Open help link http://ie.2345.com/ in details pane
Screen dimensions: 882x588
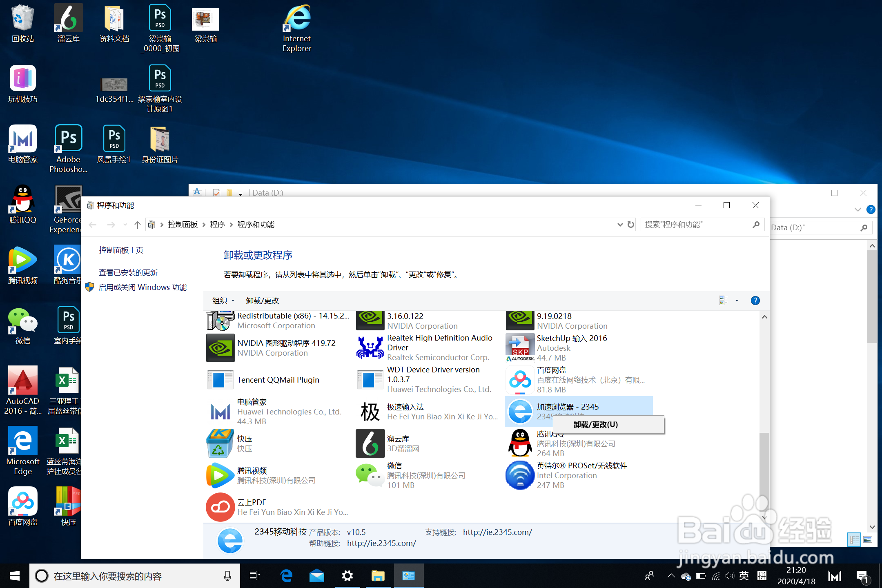(381, 543)
